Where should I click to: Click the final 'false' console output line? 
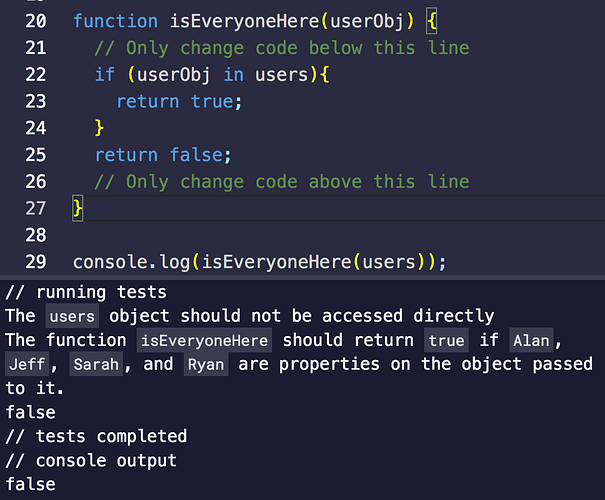30,485
